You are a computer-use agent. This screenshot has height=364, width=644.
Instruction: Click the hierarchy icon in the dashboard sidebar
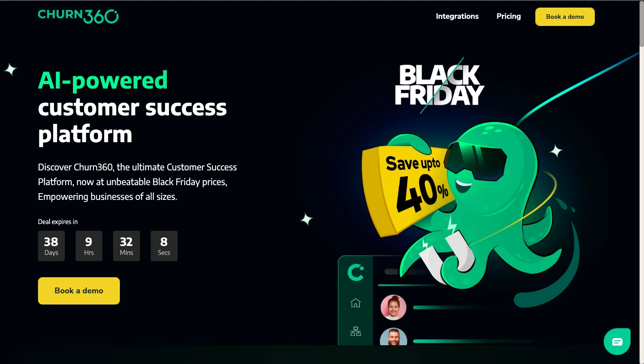click(x=356, y=331)
